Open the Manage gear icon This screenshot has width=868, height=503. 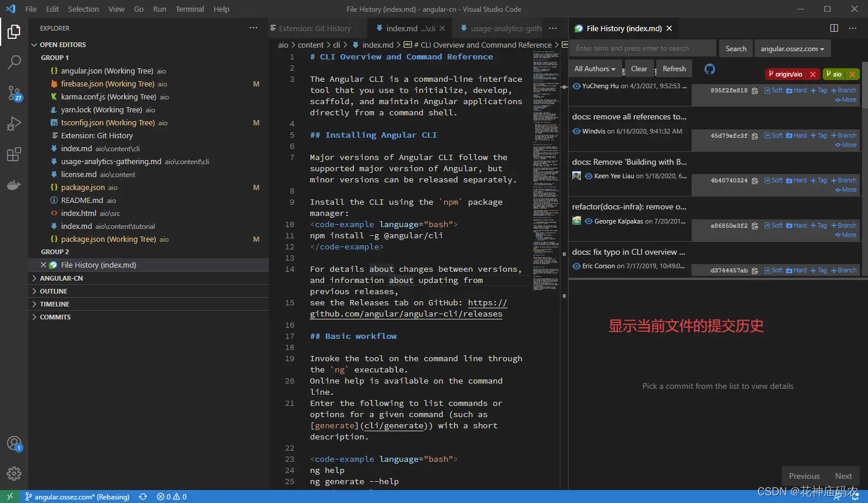(14, 474)
